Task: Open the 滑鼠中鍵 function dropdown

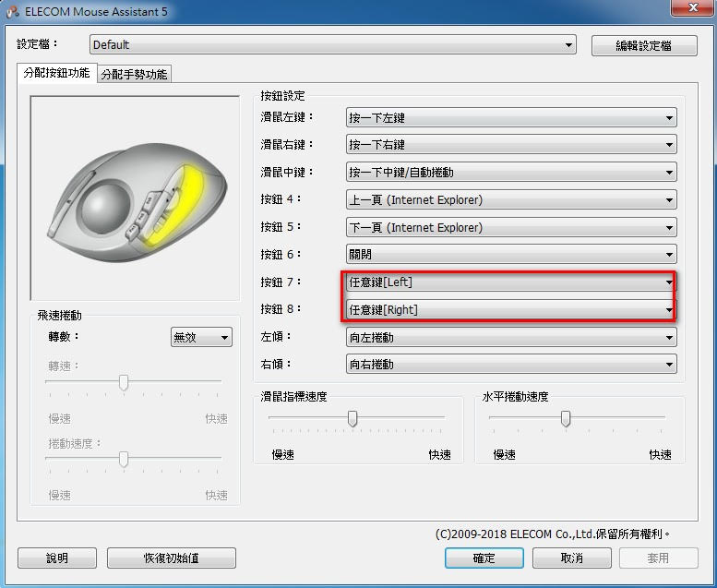Action: [511, 172]
